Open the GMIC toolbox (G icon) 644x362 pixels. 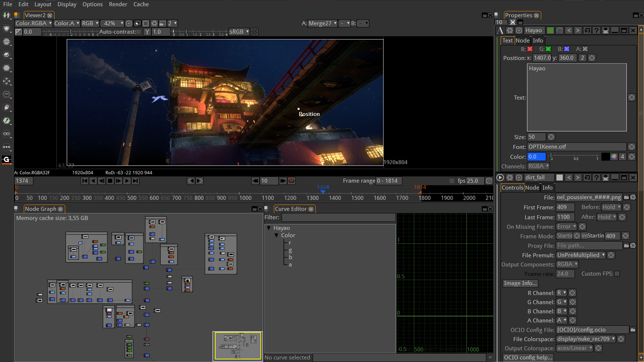tap(6, 160)
